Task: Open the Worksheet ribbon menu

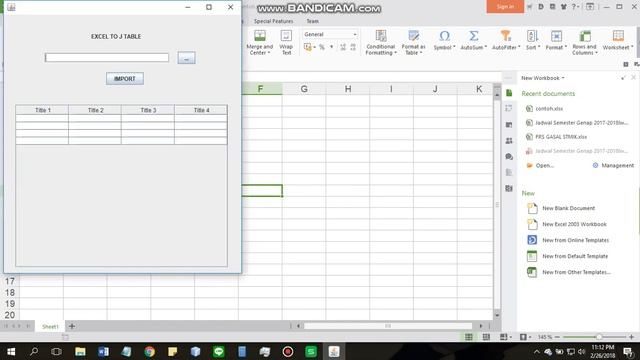Action: 618,40
